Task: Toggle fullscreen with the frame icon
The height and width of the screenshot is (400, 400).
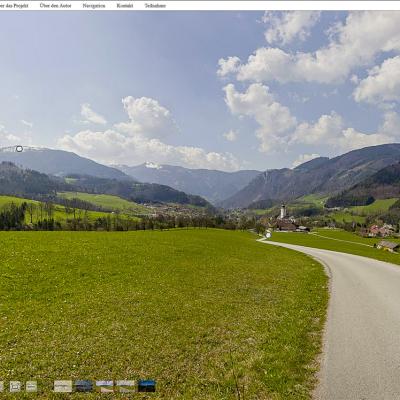Action: pyautogui.click(x=15, y=386)
